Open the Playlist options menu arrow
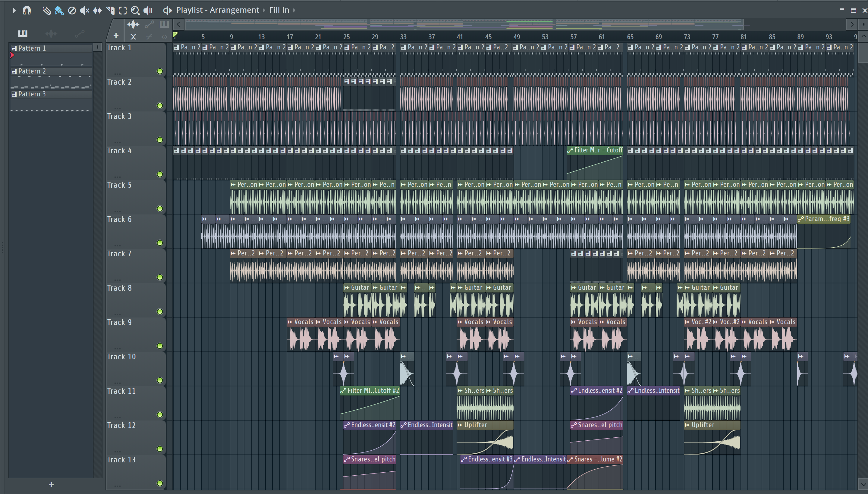Viewport: 868px width, 494px height. [14, 11]
